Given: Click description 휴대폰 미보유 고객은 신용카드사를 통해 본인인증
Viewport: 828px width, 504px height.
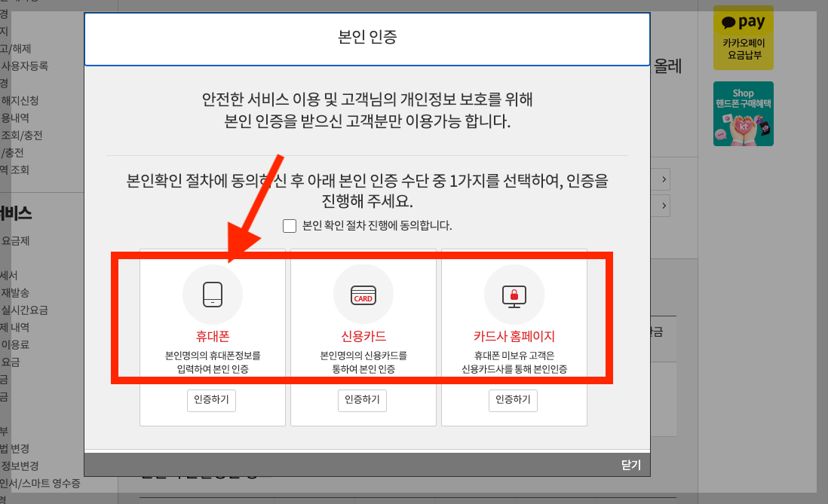Looking at the screenshot, I should coord(514,362).
